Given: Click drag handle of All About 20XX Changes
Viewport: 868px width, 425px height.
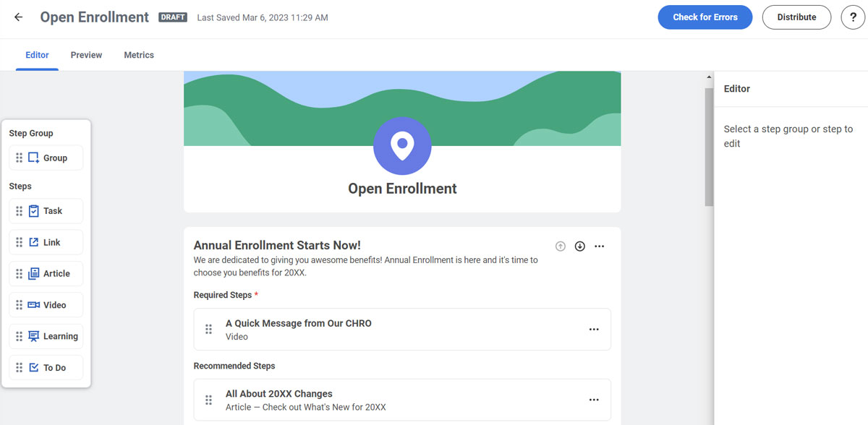Looking at the screenshot, I should pos(208,400).
